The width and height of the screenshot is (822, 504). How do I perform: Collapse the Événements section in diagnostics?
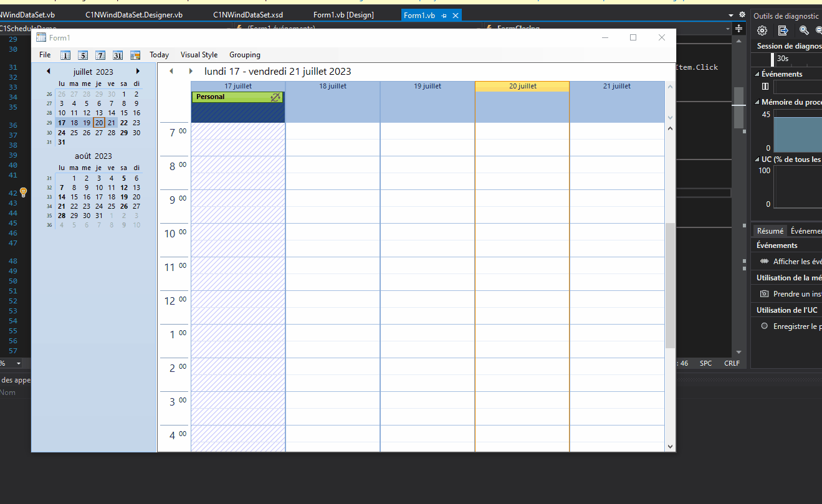tap(757, 74)
